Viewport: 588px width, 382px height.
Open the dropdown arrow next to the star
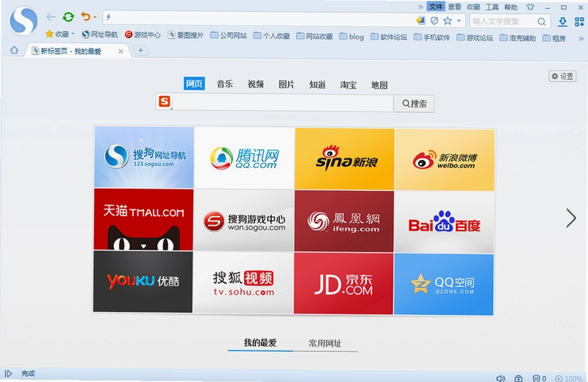point(459,21)
